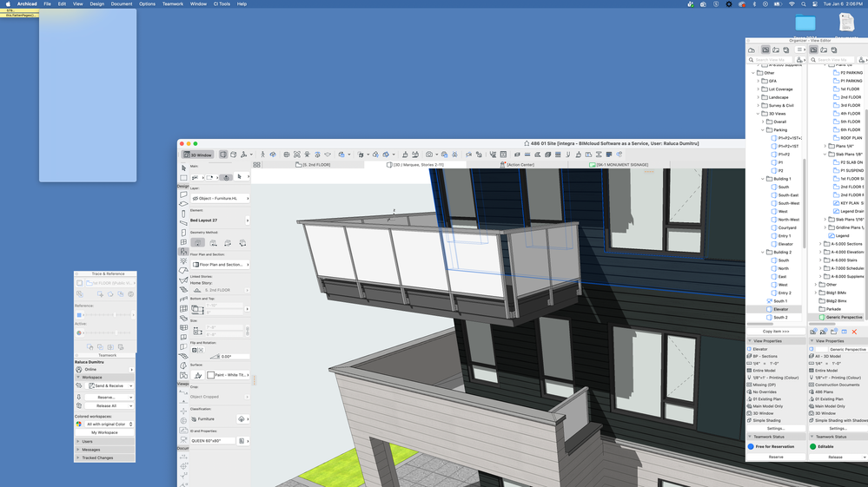Toggle the Trace & Reference on/off checkbox
Image resolution: width=868 pixels, height=487 pixels.
[x=79, y=283]
